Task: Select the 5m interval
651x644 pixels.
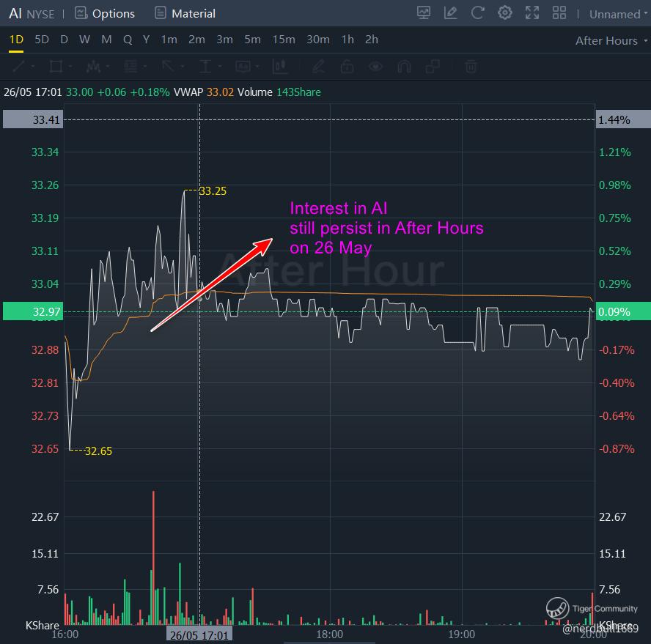Action: 252,40
